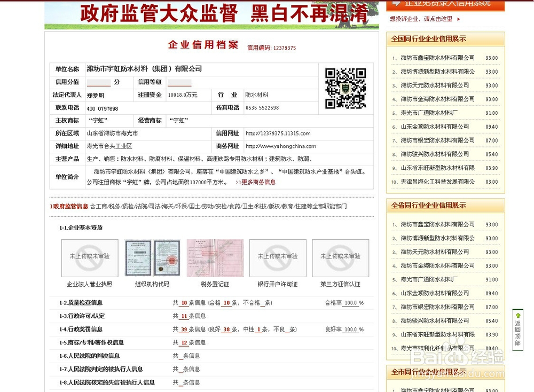Click the 全国同行业企业信用展示 panel header

point(445,39)
